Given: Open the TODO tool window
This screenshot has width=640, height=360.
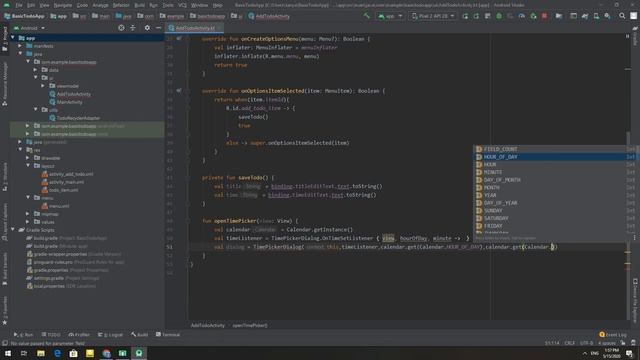Looking at the screenshot, I should point(51,335).
